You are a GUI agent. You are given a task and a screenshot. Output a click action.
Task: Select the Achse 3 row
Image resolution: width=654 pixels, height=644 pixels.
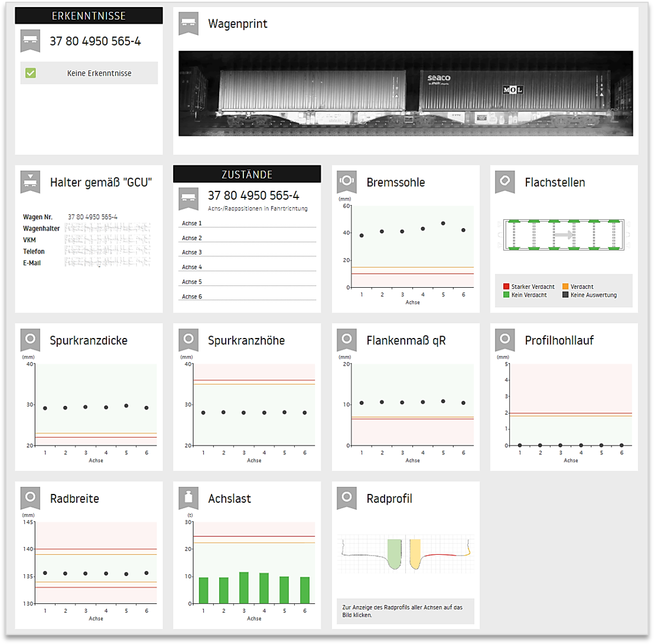point(248,252)
